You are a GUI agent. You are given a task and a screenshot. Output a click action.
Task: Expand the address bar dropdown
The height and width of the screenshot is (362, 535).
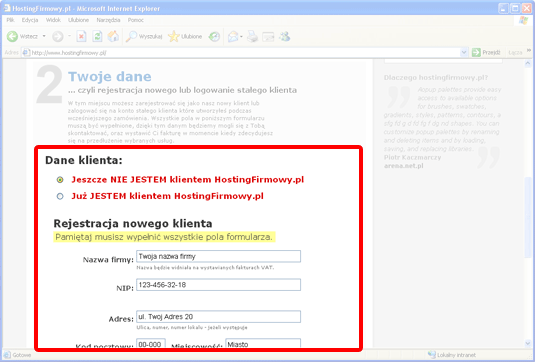pos(464,52)
